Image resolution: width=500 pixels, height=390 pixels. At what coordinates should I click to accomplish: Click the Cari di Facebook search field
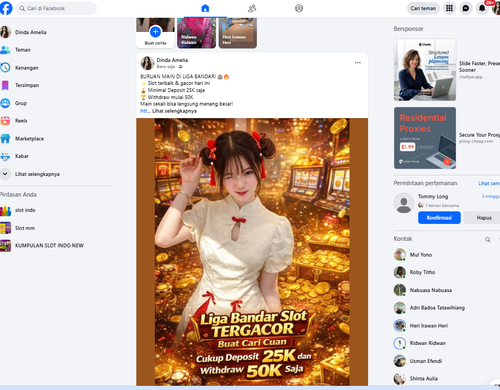pyautogui.click(x=56, y=8)
